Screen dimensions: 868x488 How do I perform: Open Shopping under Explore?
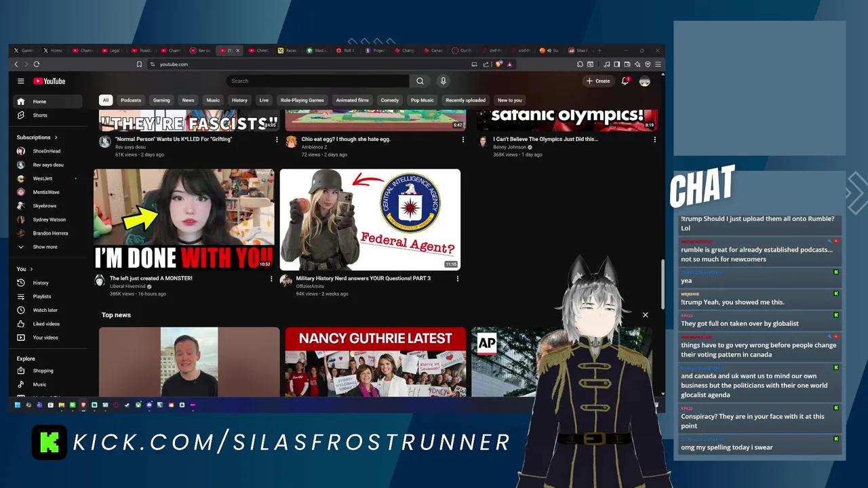tap(47, 371)
